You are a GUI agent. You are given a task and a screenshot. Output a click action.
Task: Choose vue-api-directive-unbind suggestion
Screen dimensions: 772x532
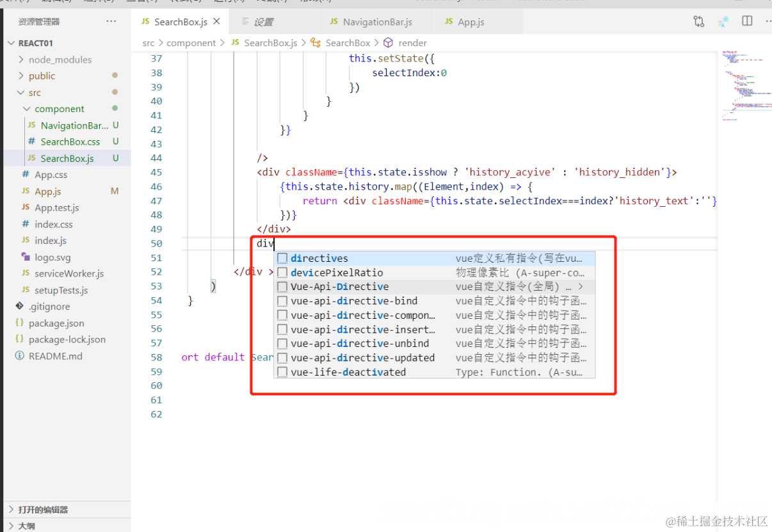click(x=435, y=344)
